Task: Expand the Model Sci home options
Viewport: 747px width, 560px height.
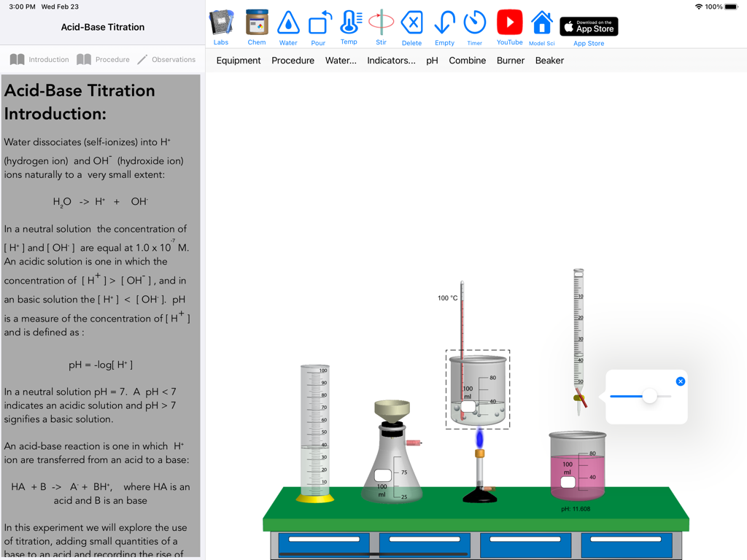Action: (541, 22)
